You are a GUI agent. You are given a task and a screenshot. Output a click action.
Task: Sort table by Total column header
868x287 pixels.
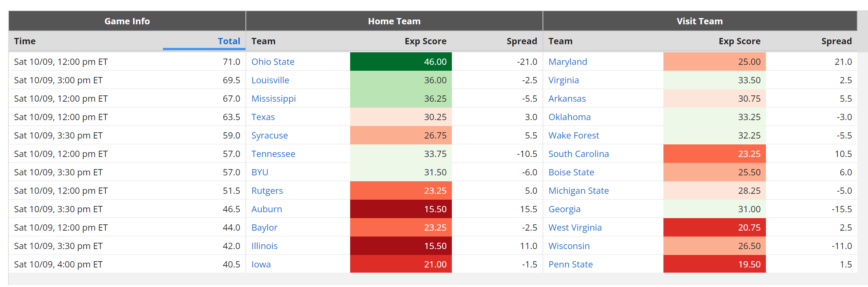click(229, 41)
